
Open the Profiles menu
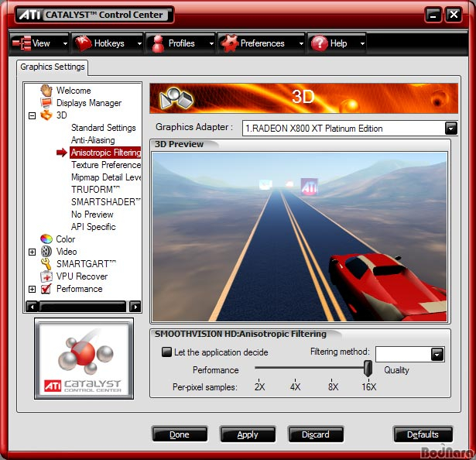click(180, 43)
